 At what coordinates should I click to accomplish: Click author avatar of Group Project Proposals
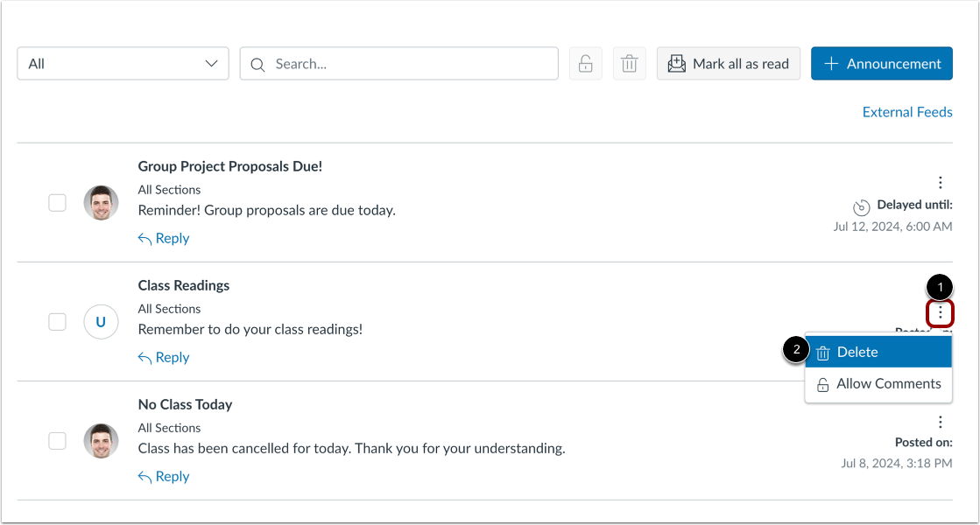coord(101,203)
